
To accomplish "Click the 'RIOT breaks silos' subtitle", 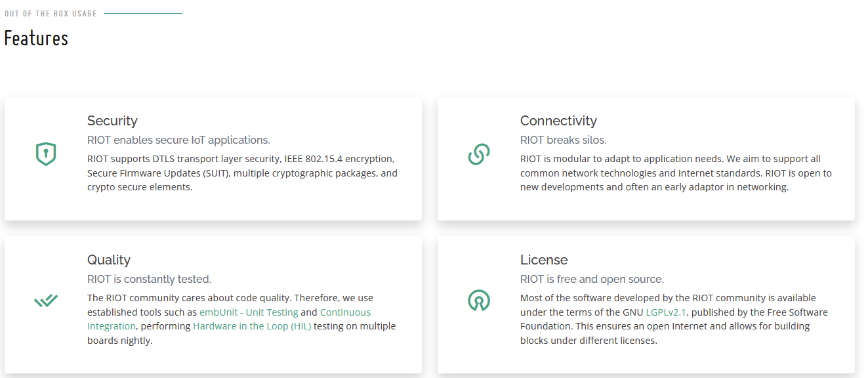I will (x=563, y=140).
